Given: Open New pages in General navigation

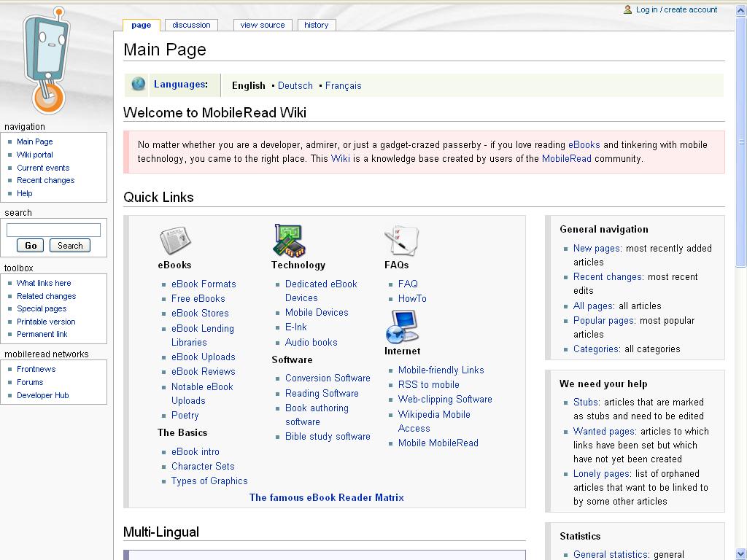Looking at the screenshot, I should [x=597, y=248].
